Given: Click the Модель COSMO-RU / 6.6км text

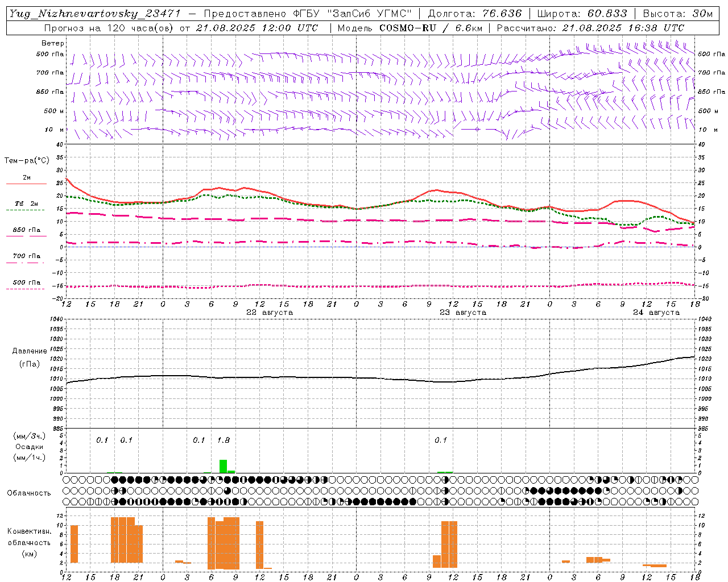Looking at the screenshot, I should 410,28.
